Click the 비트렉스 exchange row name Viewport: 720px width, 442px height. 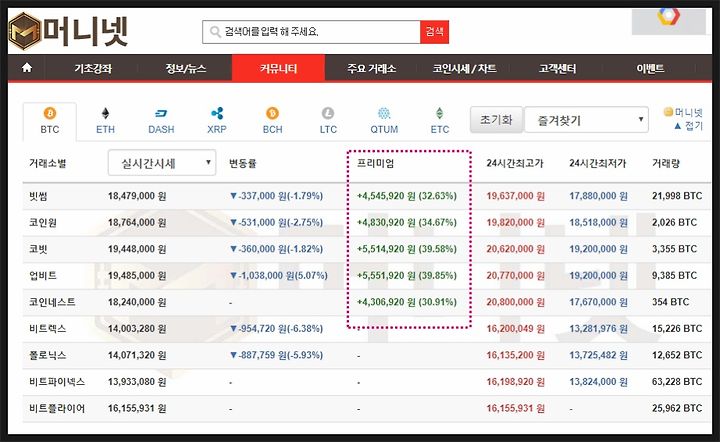(x=47, y=329)
